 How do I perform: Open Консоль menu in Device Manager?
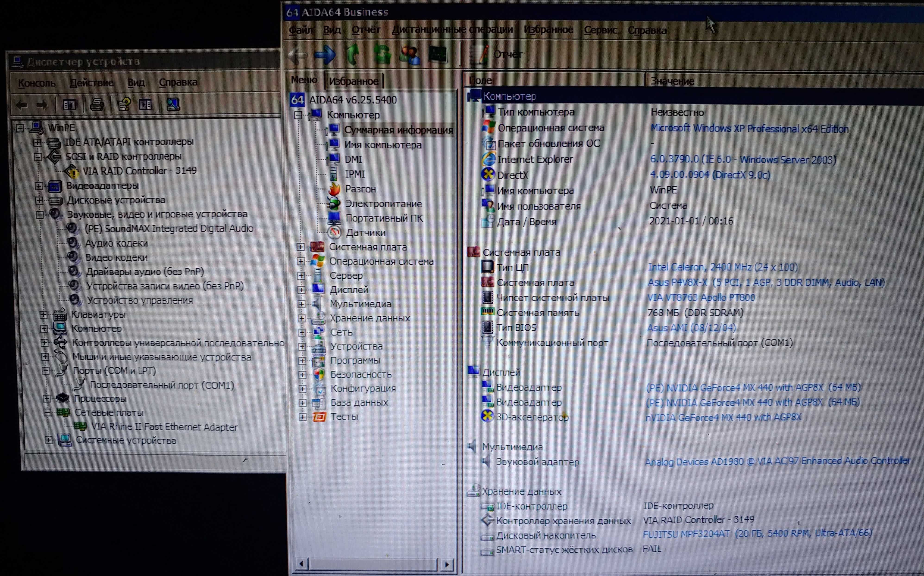coord(37,83)
